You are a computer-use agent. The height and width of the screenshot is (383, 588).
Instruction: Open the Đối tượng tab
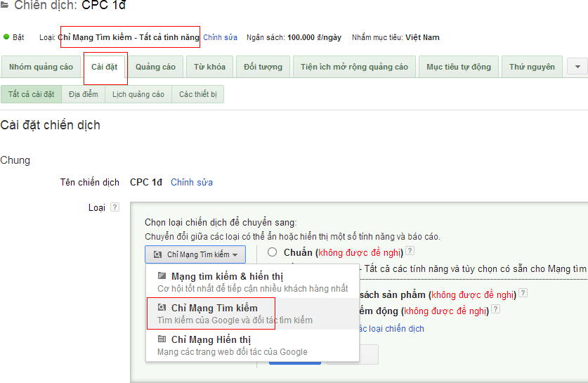click(263, 67)
